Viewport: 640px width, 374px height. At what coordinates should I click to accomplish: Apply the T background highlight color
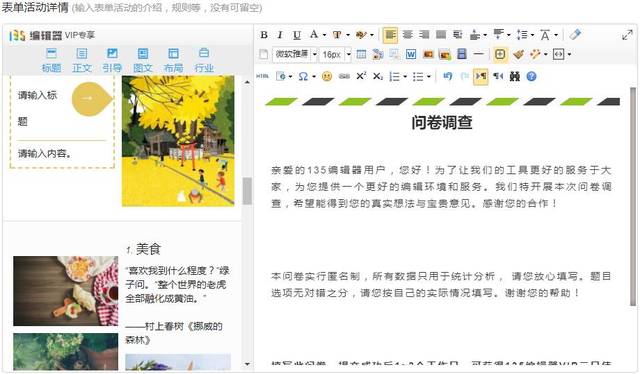point(337,35)
